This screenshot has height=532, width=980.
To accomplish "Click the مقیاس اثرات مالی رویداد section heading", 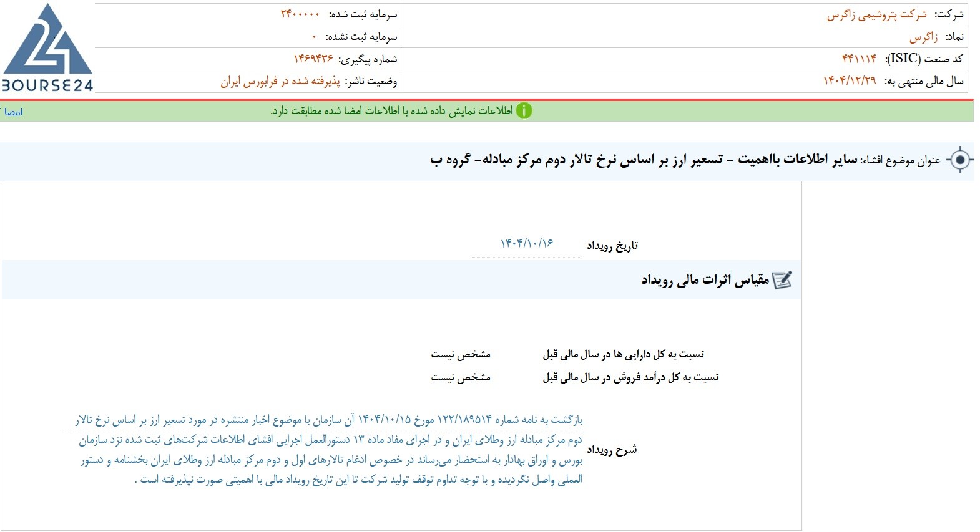I will click(x=705, y=280).
